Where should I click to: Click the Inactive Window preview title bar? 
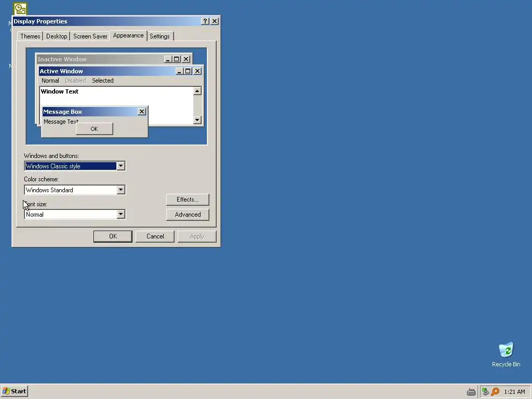tap(114, 59)
